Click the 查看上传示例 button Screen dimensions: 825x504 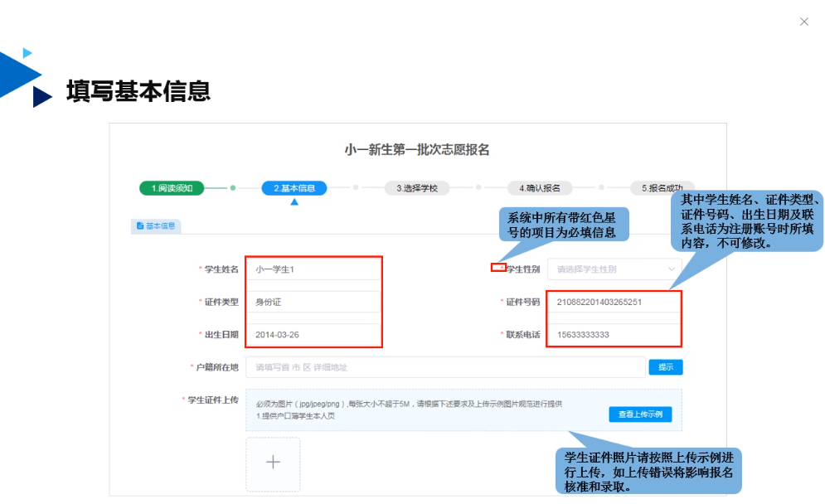point(639,414)
